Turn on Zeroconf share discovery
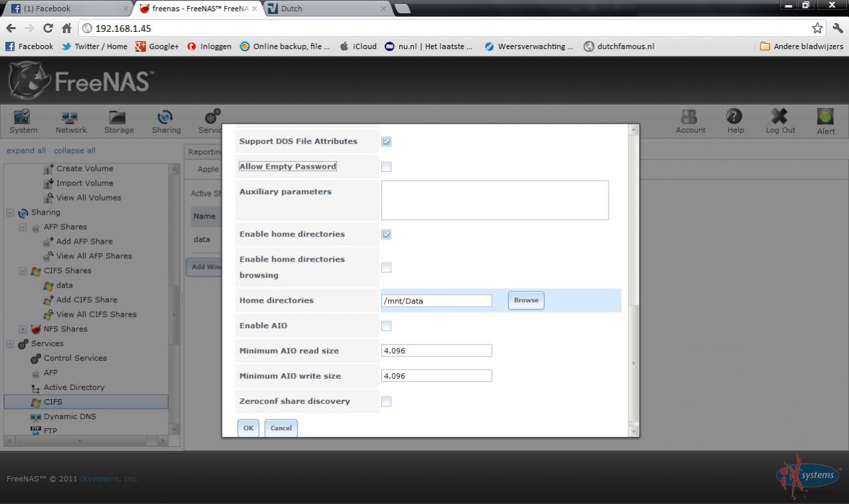Screen dimensions: 849x504 386,402
